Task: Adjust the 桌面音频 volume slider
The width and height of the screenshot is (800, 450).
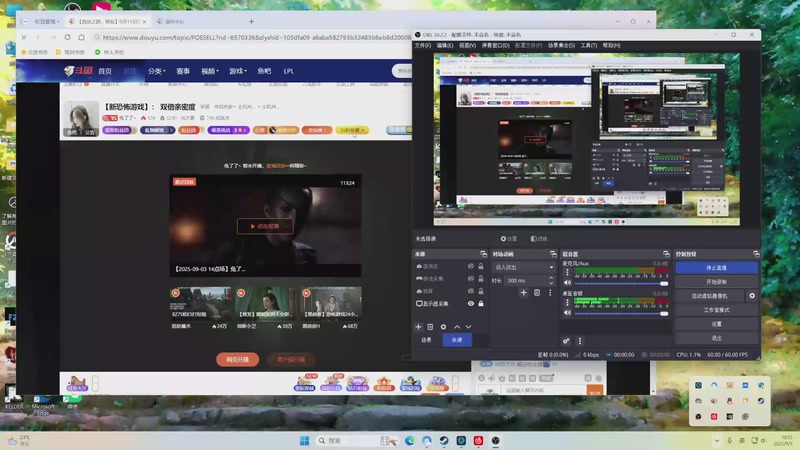Action: [x=621, y=313]
